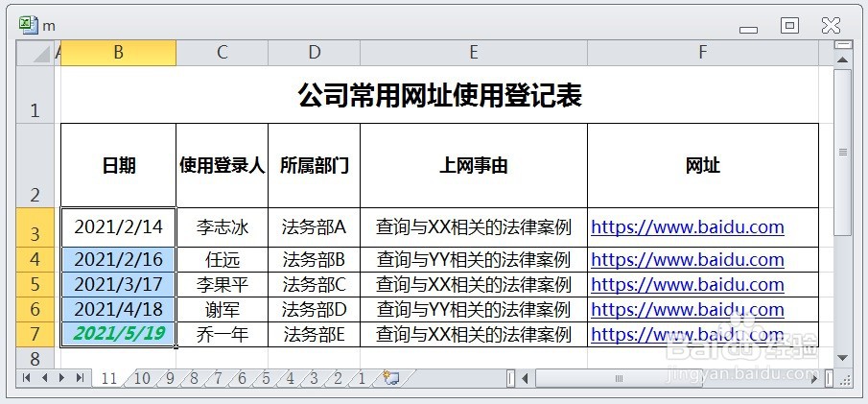Image resolution: width=868 pixels, height=404 pixels.
Task: Go to next sheet tab navigation arrow
Action: pos(61,378)
